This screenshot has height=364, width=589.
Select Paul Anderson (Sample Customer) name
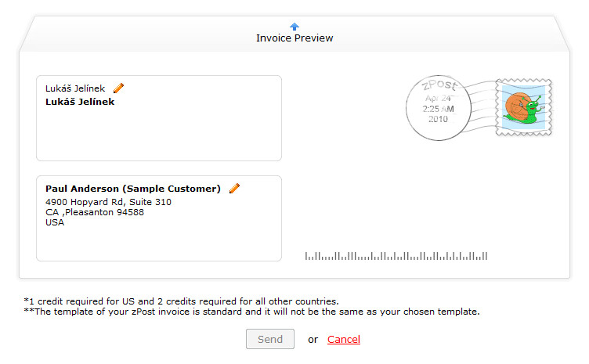click(133, 189)
